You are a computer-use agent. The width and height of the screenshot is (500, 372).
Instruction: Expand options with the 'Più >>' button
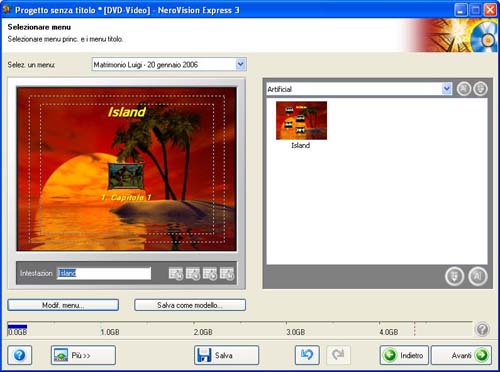click(x=83, y=355)
